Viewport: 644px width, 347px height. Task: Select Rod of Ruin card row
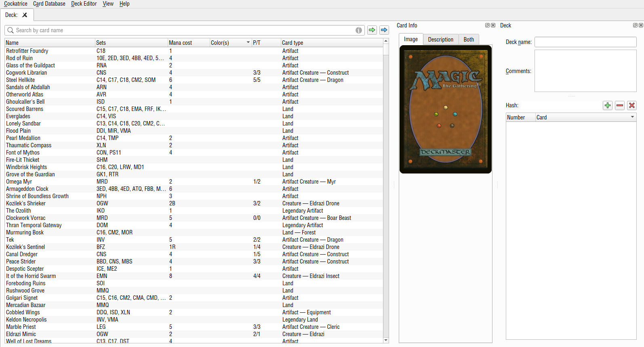[x=194, y=58]
